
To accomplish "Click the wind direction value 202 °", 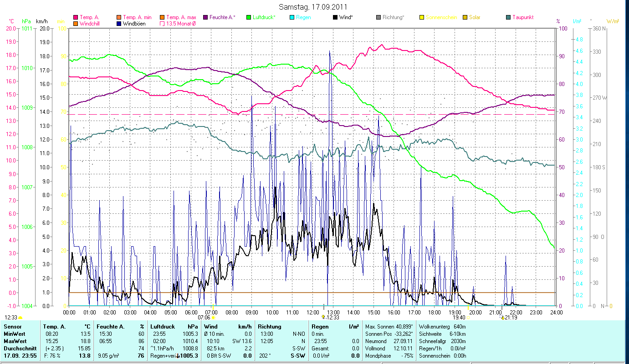I will click(265, 356).
